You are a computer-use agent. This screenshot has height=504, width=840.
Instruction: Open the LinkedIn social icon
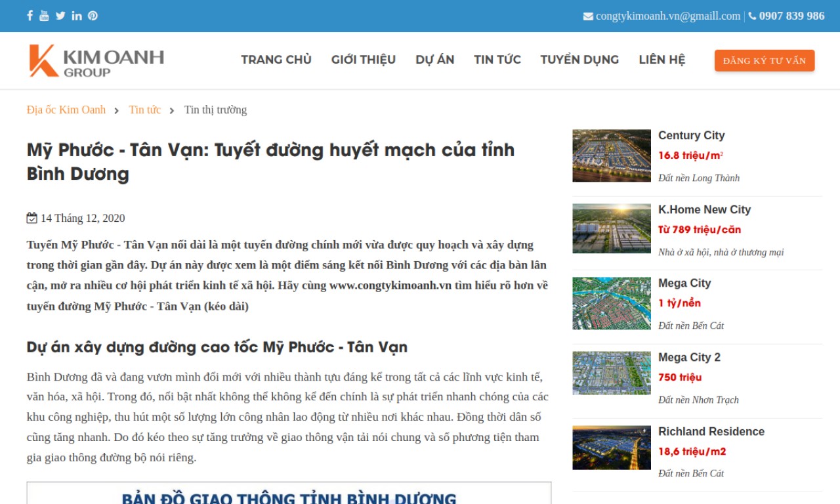pos(77,16)
